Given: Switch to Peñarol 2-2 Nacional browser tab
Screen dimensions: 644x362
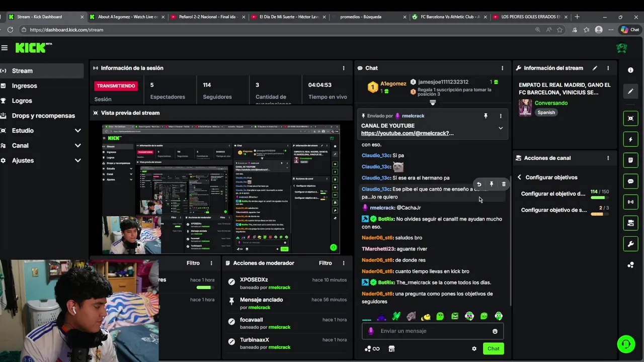Looking at the screenshot, I should [207, 17].
